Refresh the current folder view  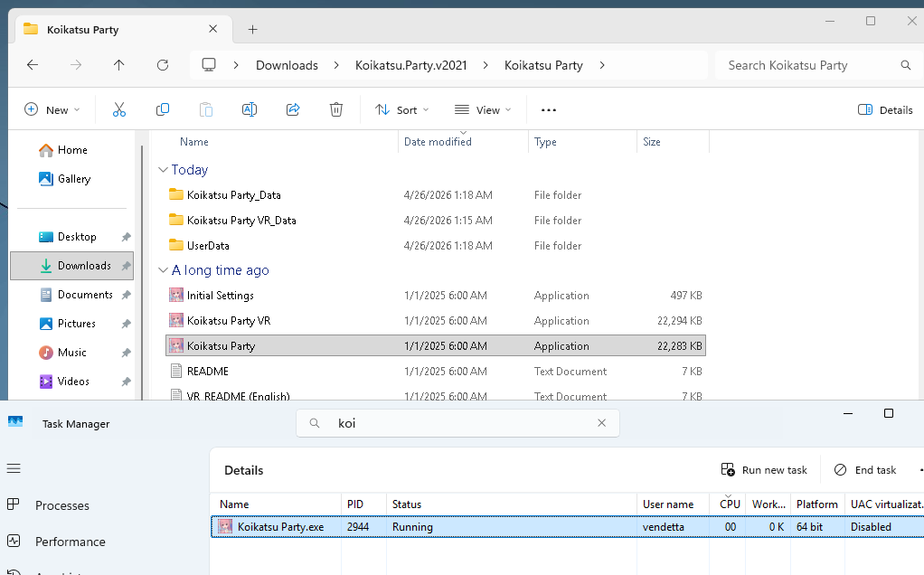pyautogui.click(x=163, y=65)
